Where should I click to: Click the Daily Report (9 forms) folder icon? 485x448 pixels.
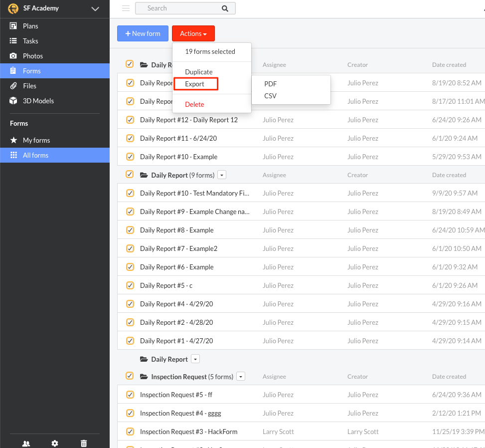point(144,175)
